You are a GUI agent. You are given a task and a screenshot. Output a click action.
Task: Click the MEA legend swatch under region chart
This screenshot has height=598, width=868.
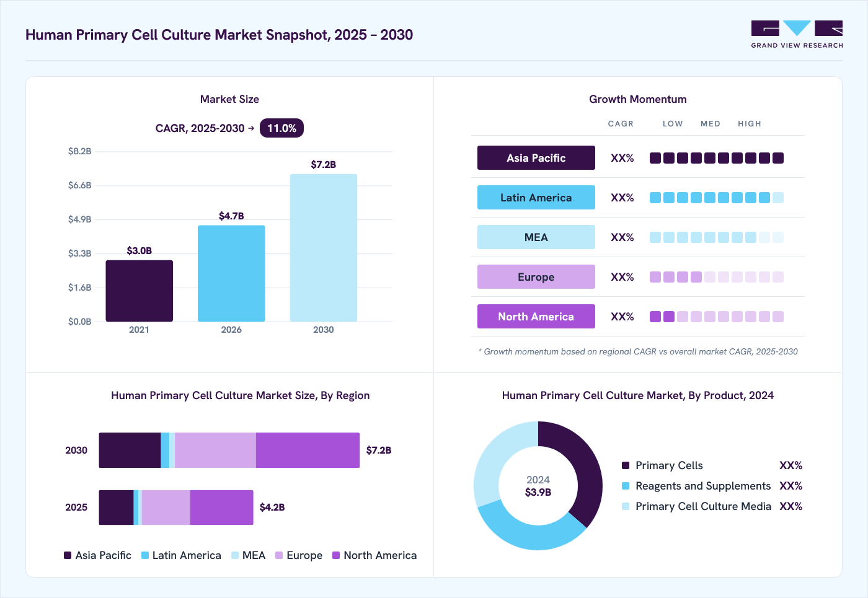tap(235, 555)
